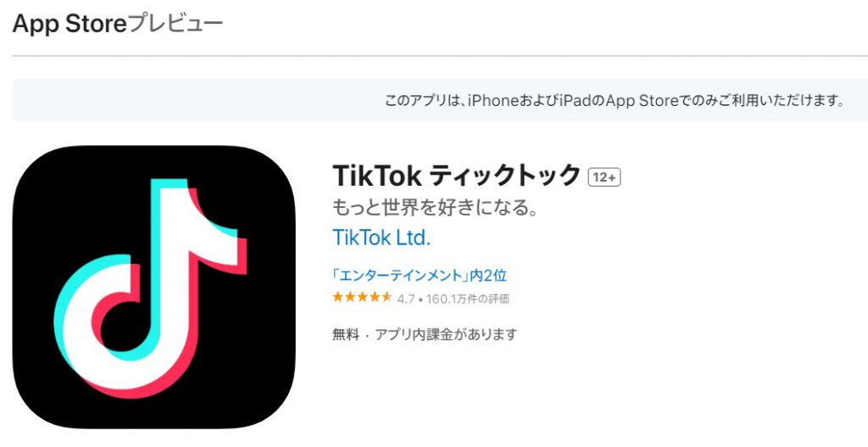Click the third orange rating star
868x447 pixels.
(x=362, y=298)
